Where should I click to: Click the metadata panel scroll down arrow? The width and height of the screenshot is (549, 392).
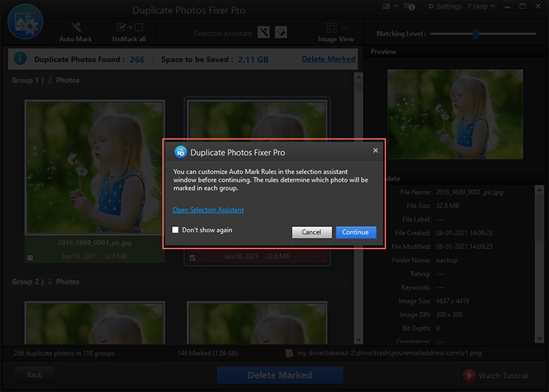point(539,339)
